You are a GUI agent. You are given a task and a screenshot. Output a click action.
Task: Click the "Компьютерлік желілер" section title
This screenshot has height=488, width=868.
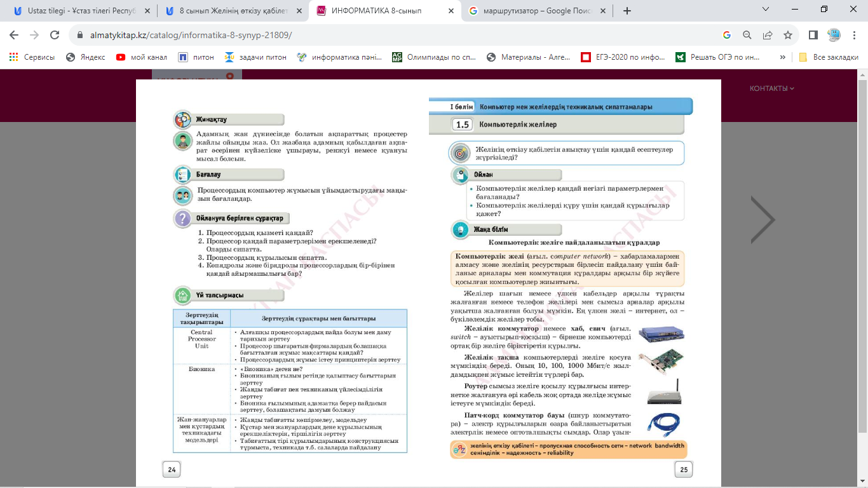pyautogui.click(x=518, y=125)
